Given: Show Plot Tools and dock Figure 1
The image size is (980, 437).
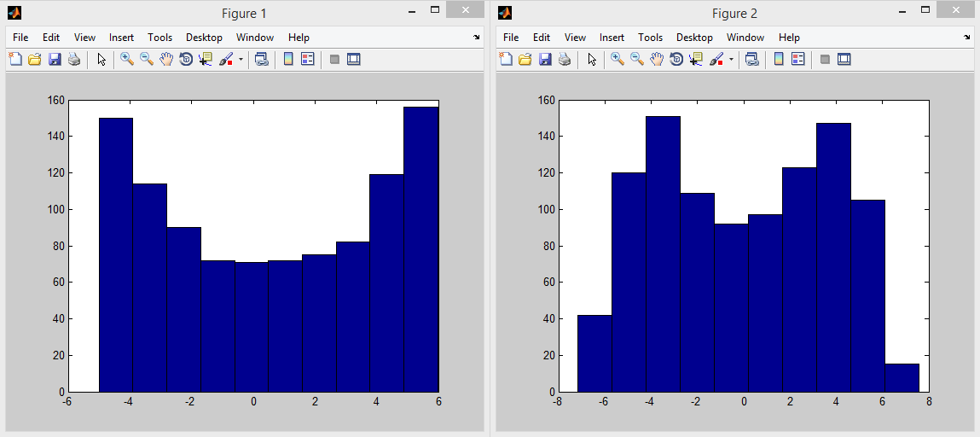Looking at the screenshot, I should click(x=354, y=60).
